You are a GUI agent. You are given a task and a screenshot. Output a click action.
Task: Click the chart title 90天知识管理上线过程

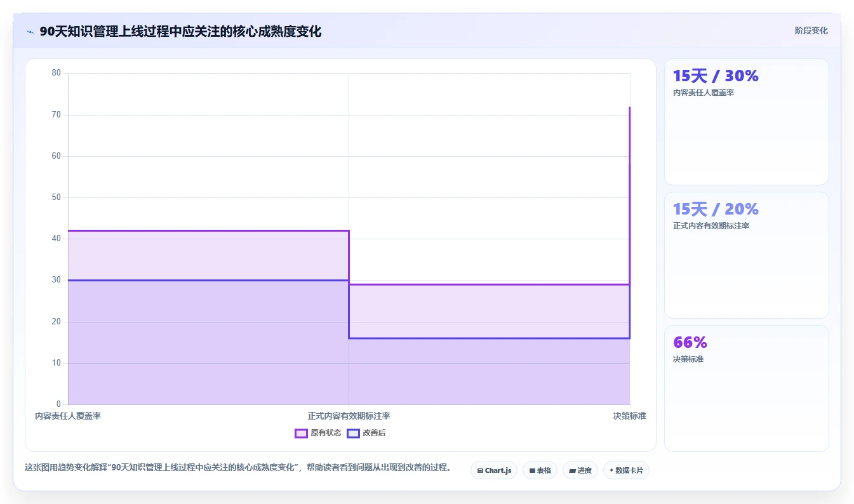(x=180, y=31)
